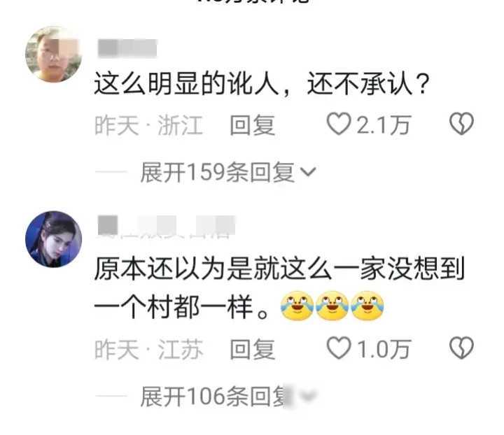504x435 pixels.
Task: Click the 1.0万 like count
Action: 384,349
